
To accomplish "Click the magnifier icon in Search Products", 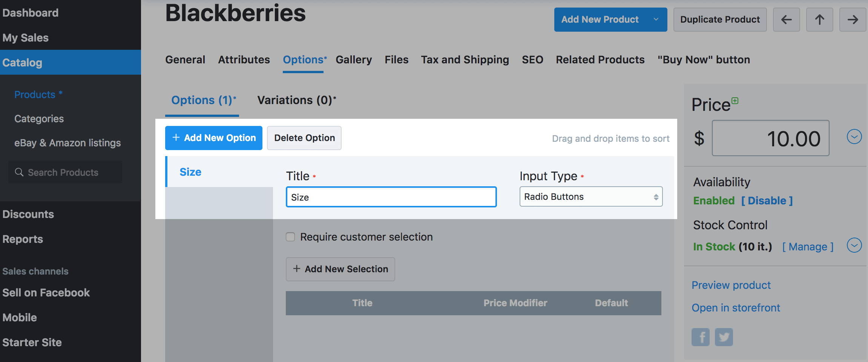I will [x=19, y=172].
